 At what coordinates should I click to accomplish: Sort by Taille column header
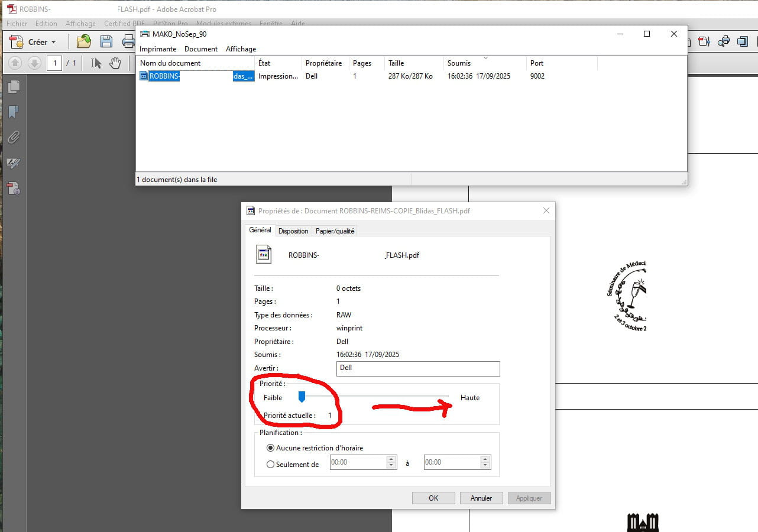414,63
